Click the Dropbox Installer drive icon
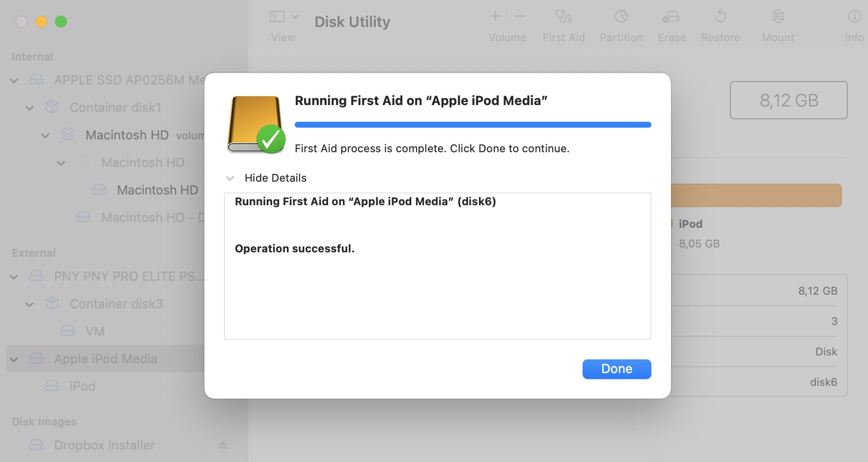The width and height of the screenshot is (868, 462). click(x=36, y=445)
